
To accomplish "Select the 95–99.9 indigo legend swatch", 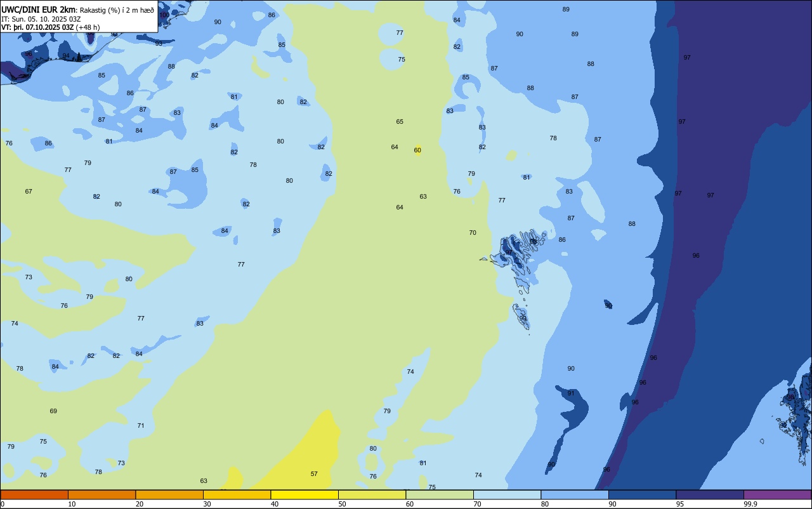I will click(710, 494).
